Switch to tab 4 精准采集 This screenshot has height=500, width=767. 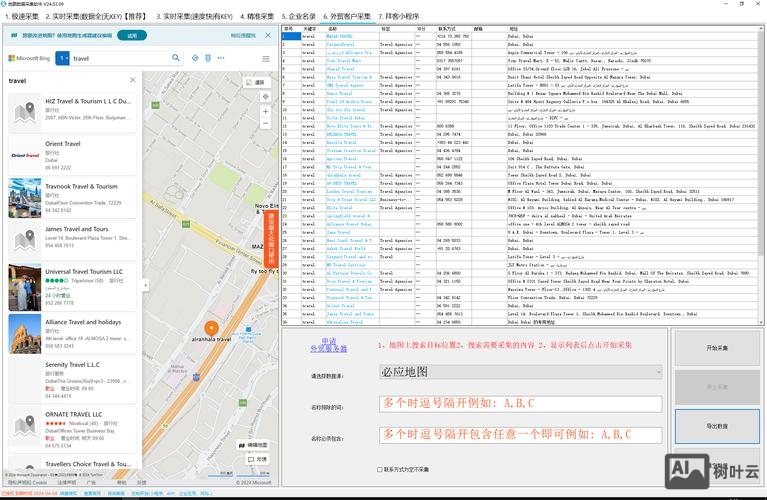pos(257,16)
